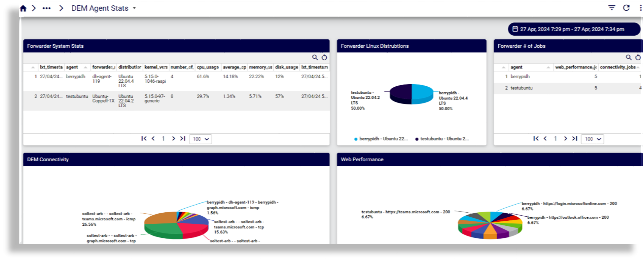Toggle berrypidh legend entry in distributions chart
Image resolution: width=644 pixels, height=261 pixels.
pyautogui.click(x=381, y=139)
